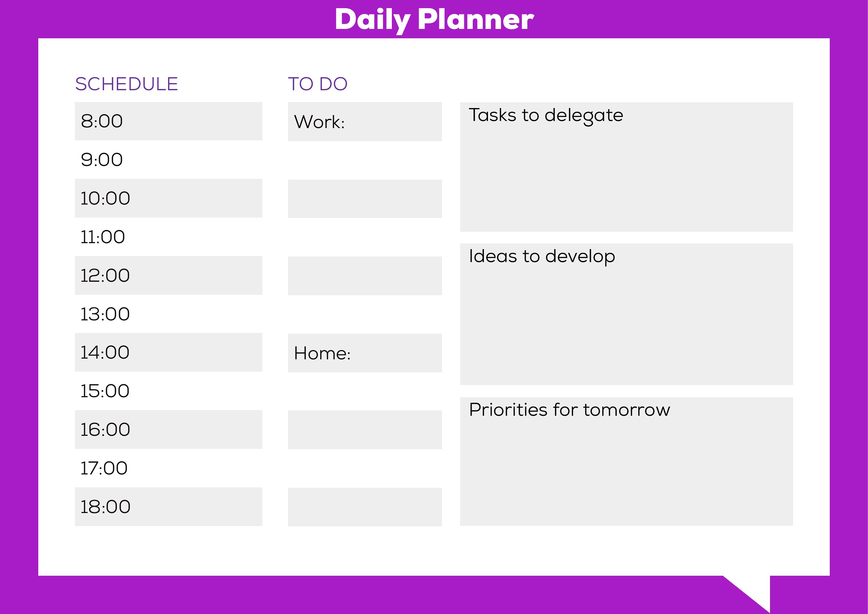Click the TO DO heading

pyautogui.click(x=318, y=84)
